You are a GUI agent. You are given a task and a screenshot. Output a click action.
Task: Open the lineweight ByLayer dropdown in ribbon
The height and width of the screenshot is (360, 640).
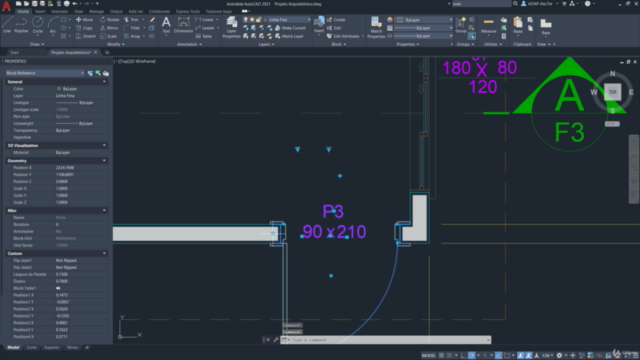pos(425,28)
